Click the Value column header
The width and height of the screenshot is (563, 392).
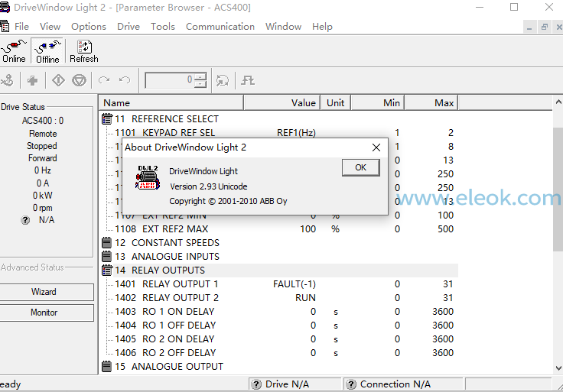(281, 103)
